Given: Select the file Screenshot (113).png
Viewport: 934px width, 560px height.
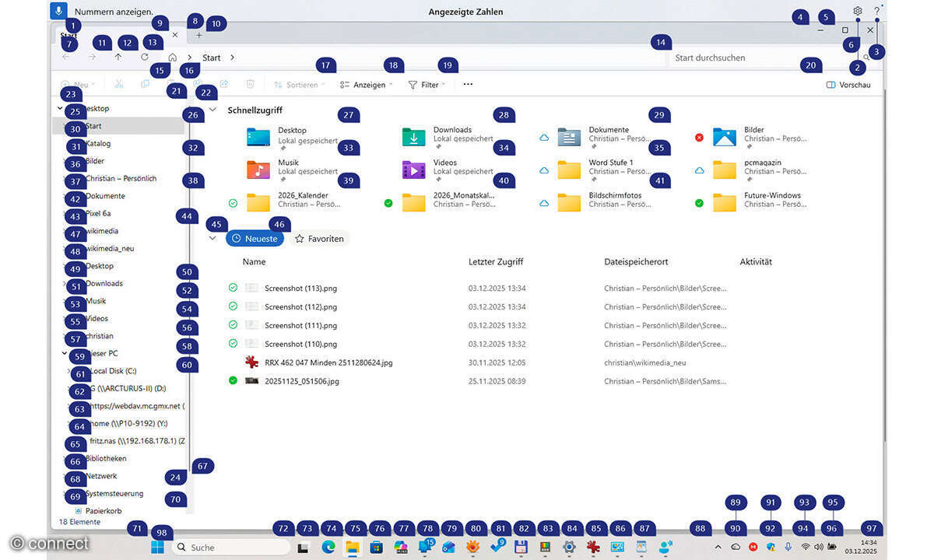Looking at the screenshot, I should (x=300, y=289).
